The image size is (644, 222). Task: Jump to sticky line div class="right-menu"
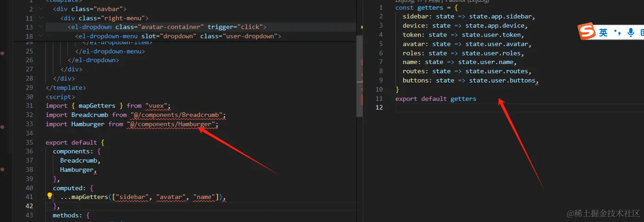tap(104, 18)
